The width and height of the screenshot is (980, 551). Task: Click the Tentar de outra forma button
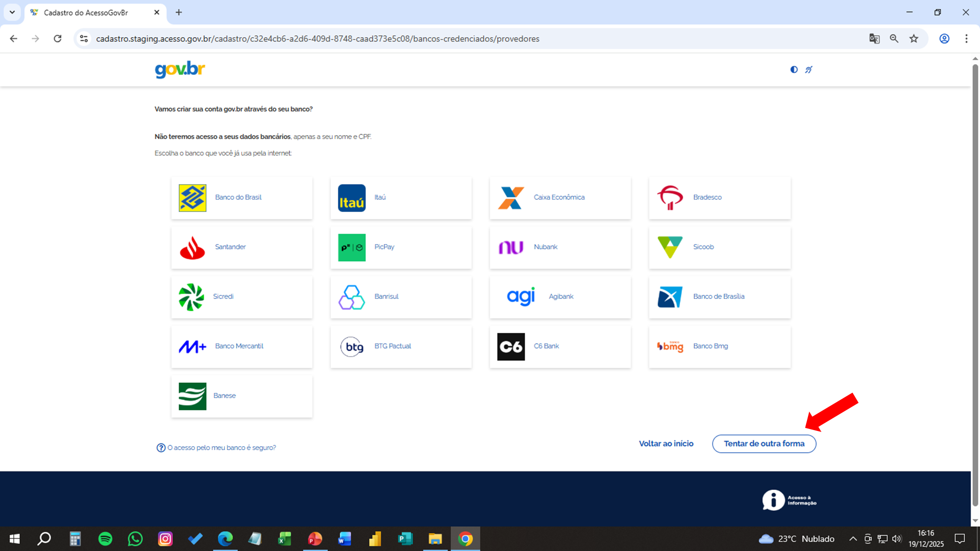pyautogui.click(x=764, y=444)
